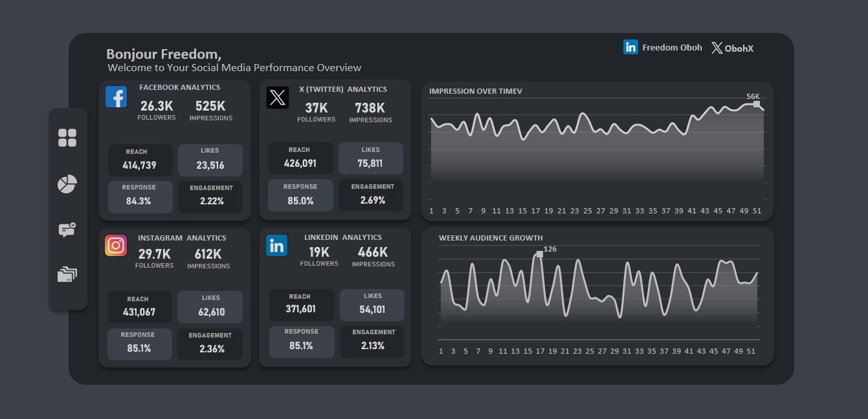Select the Facebook Engagement 2.22% tile
868x419 pixels.
point(210,197)
